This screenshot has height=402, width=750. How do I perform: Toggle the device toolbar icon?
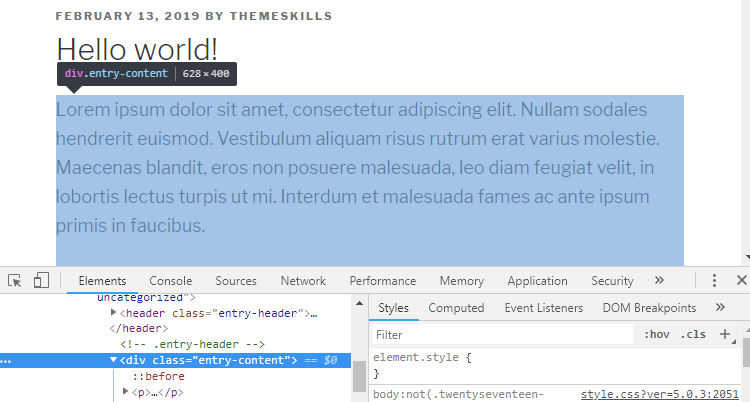pos(41,280)
